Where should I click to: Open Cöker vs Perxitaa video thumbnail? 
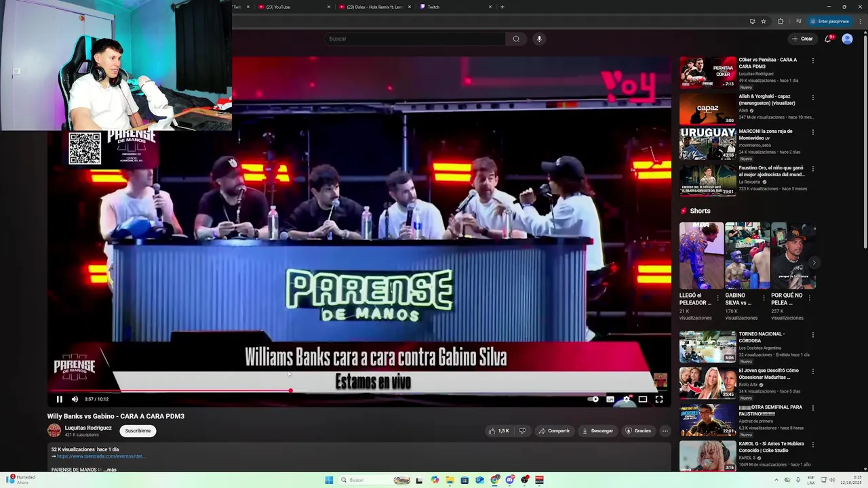(707, 72)
